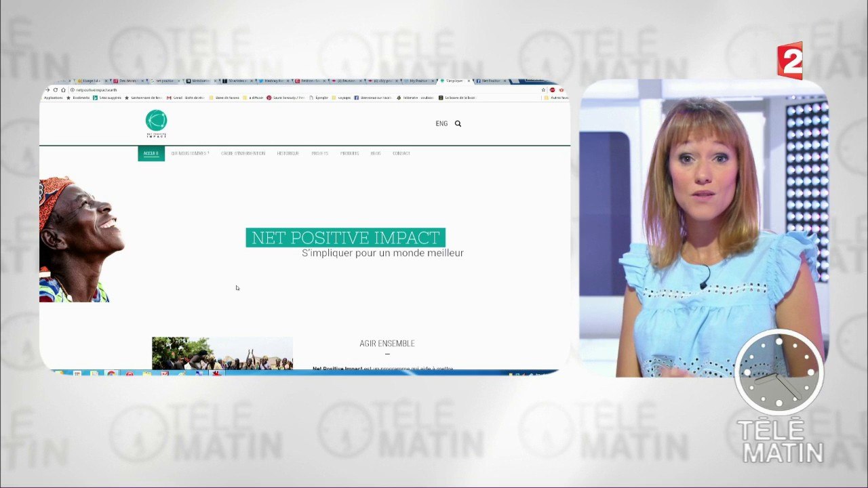Viewport: 868px width, 488px height.
Task: Open the red extension icon beside the star
Action: pyautogui.click(x=553, y=89)
